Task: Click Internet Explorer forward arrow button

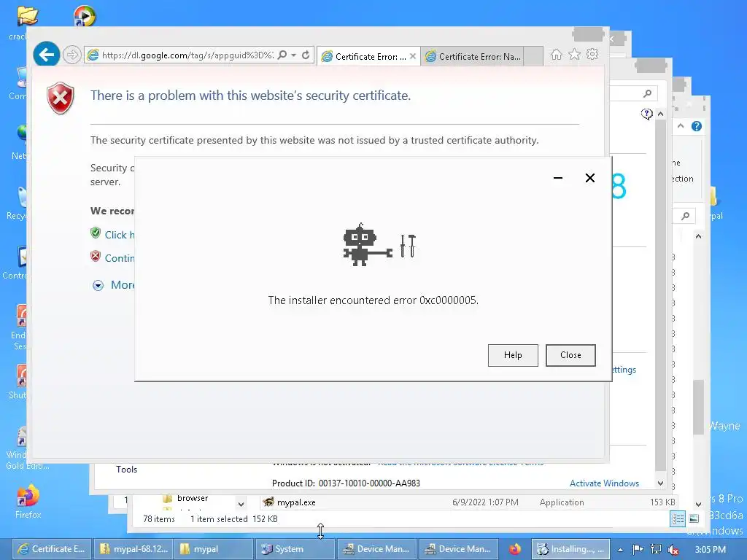Action: coord(72,55)
